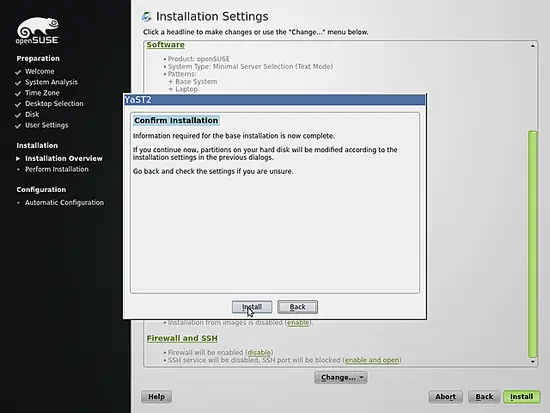This screenshot has width=550, height=413.
Task: Open the Software headline
Action: click(166, 45)
